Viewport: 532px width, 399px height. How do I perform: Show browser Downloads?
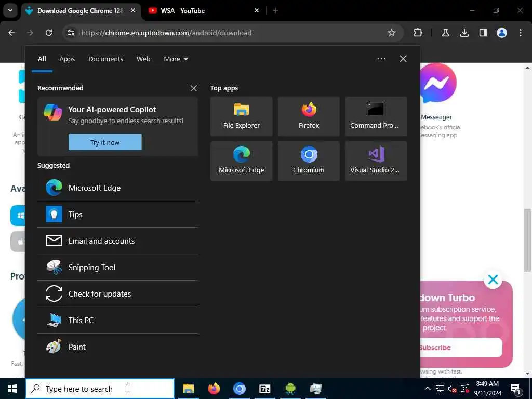click(x=464, y=33)
